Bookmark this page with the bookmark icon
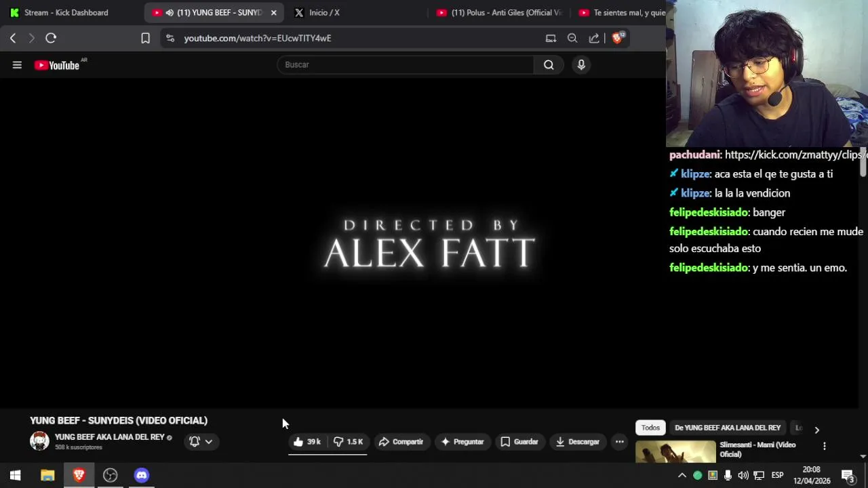Viewport: 868px width, 488px height. [x=145, y=39]
